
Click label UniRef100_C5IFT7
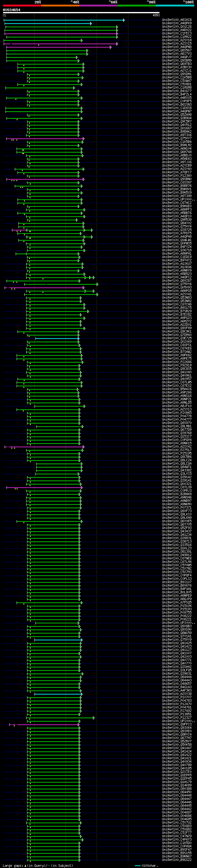tap(177, 833)
